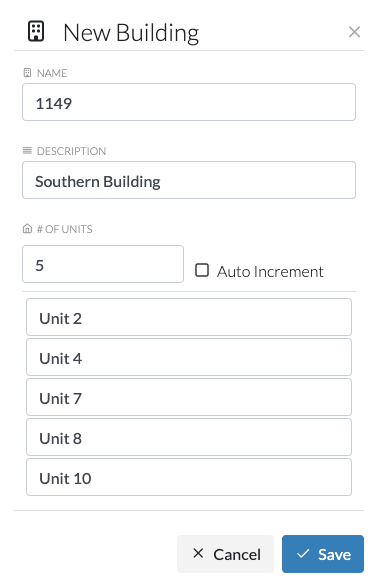The image size is (376, 586).
Task: Click the X icon in Cancel button
Action: click(x=198, y=553)
